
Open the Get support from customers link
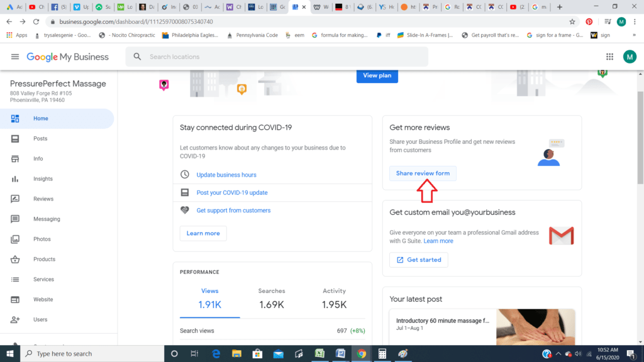[x=233, y=210]
